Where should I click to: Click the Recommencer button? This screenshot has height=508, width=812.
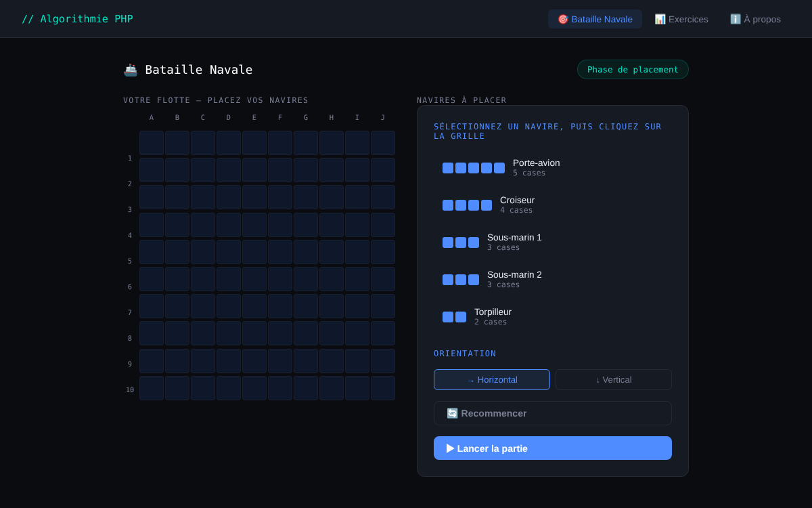click(x=553, y=413)
